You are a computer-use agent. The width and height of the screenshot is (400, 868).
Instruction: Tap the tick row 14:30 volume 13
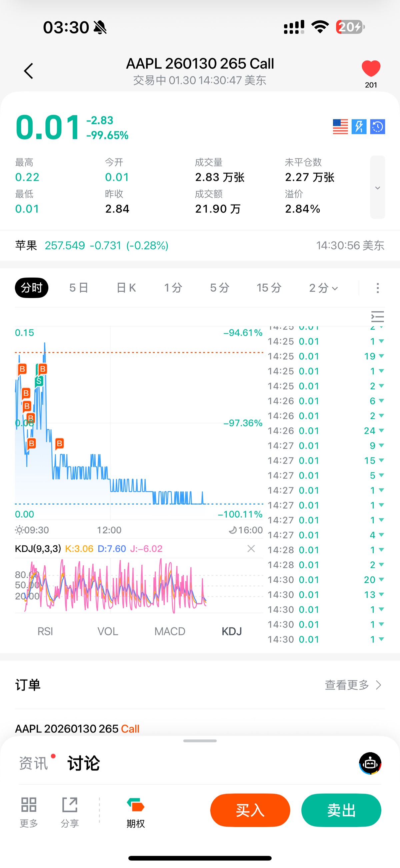[x=326, y=595]
